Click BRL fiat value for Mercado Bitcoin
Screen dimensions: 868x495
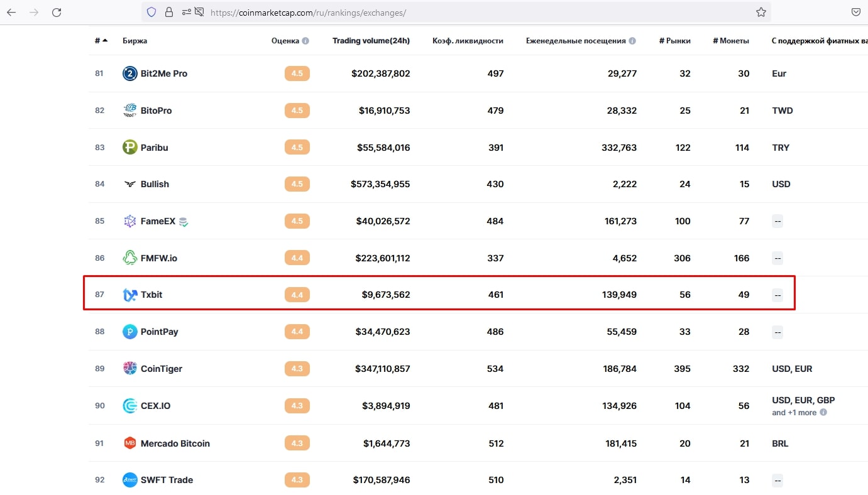click(x=780, y=443)
